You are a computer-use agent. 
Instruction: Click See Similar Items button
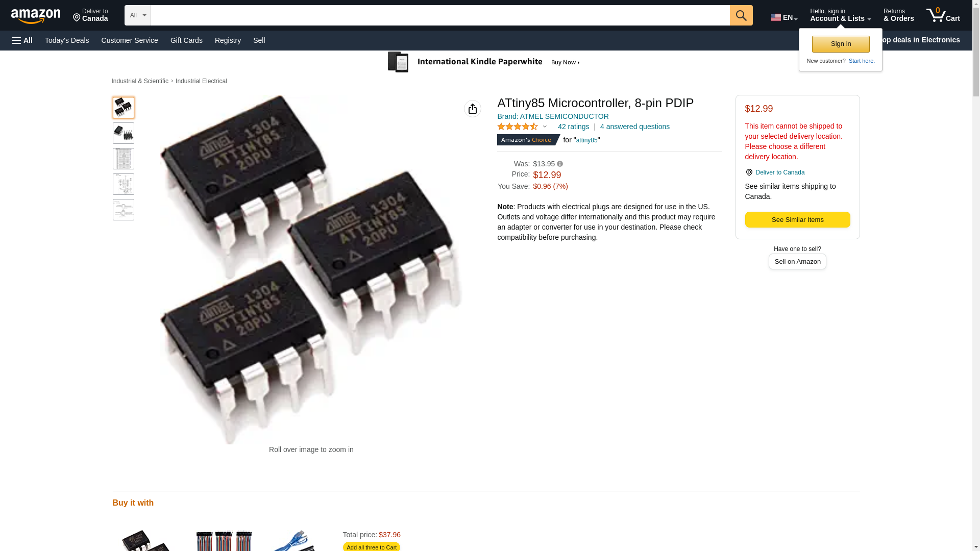(797, 219)
